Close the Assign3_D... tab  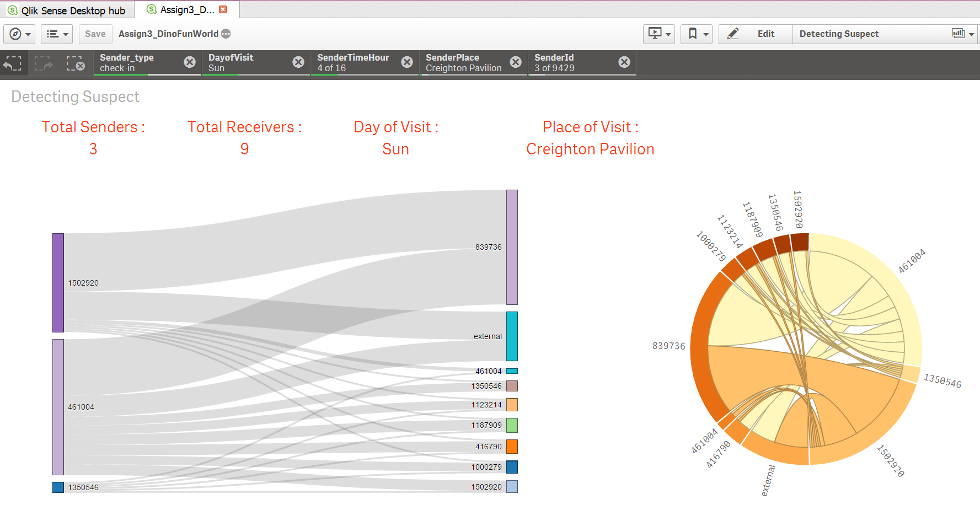click(223, 9)
